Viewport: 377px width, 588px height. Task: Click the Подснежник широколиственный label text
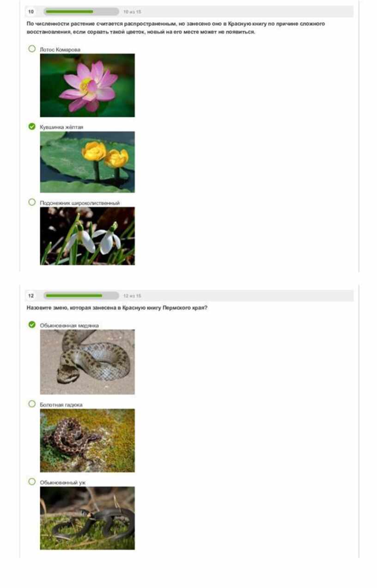click(80, 203)
